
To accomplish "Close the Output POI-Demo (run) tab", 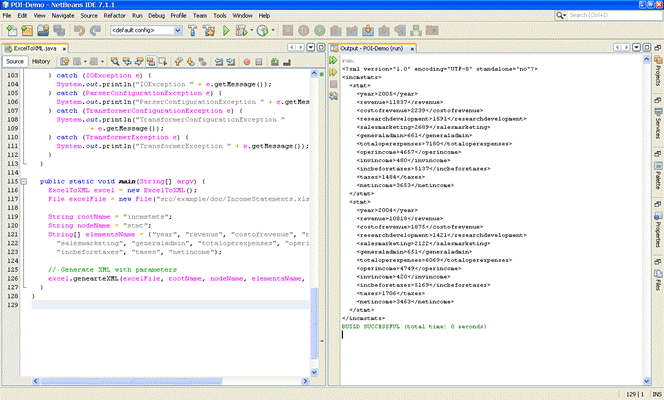I will (412, 49).
